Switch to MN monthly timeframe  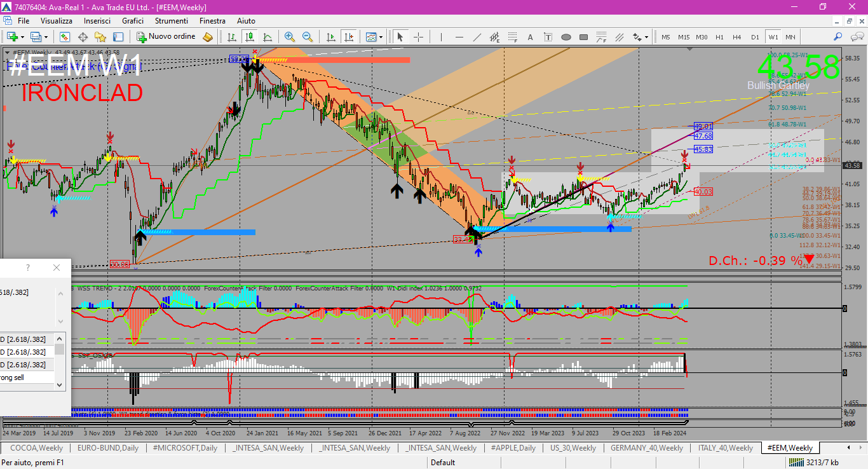click(790, 37)
